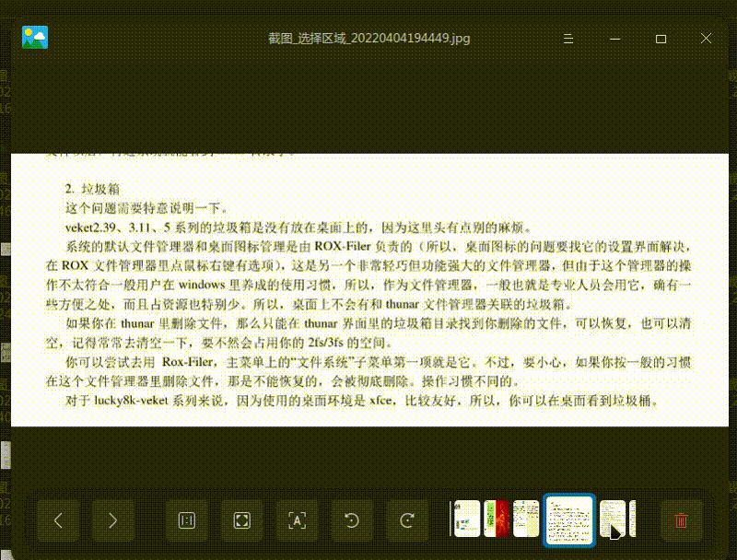Click the image viewer app logo

pos(34,38)
